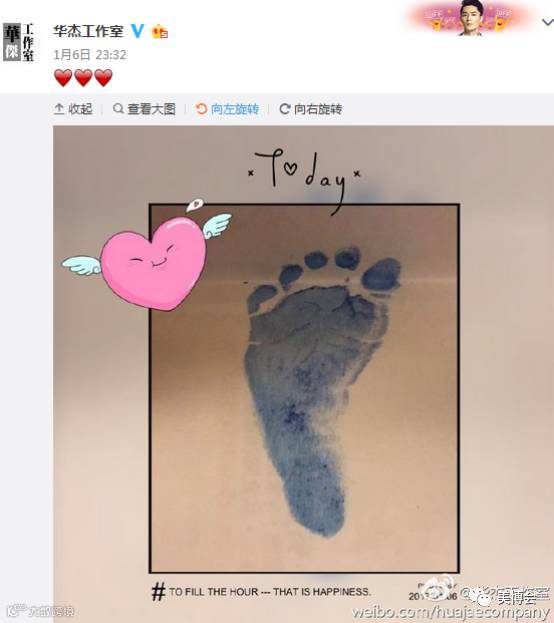Click the blue V verified badge

(x=138, y=31)
